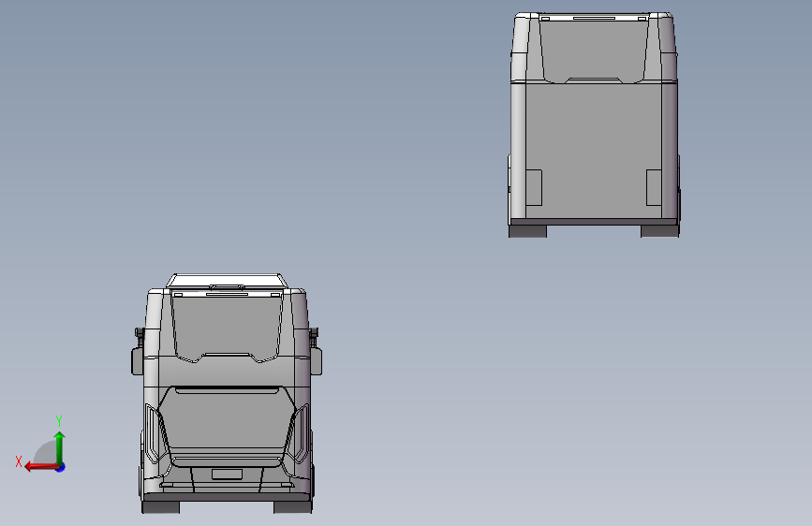
Task: Select the front-view truck cab model with mirrors
Action: coord(227,393)
